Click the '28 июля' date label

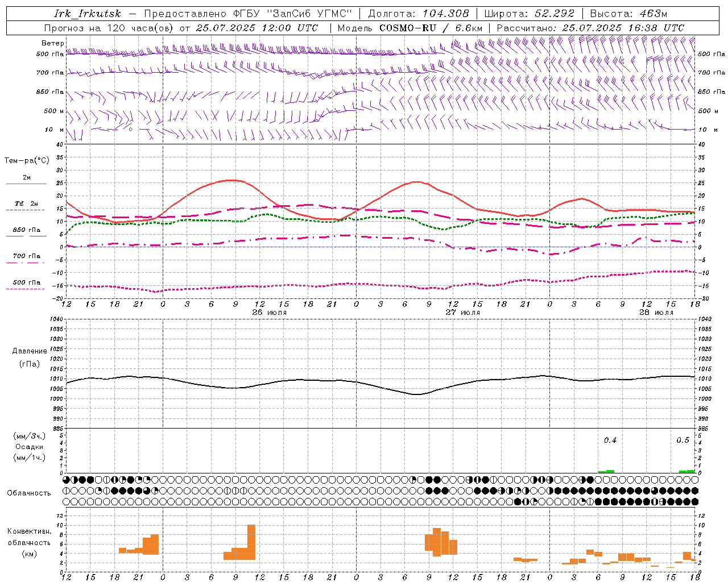(656, 313)
